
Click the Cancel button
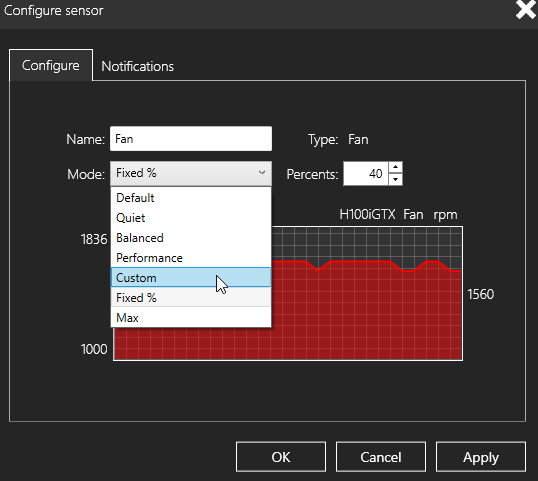[x=381, y=457]
